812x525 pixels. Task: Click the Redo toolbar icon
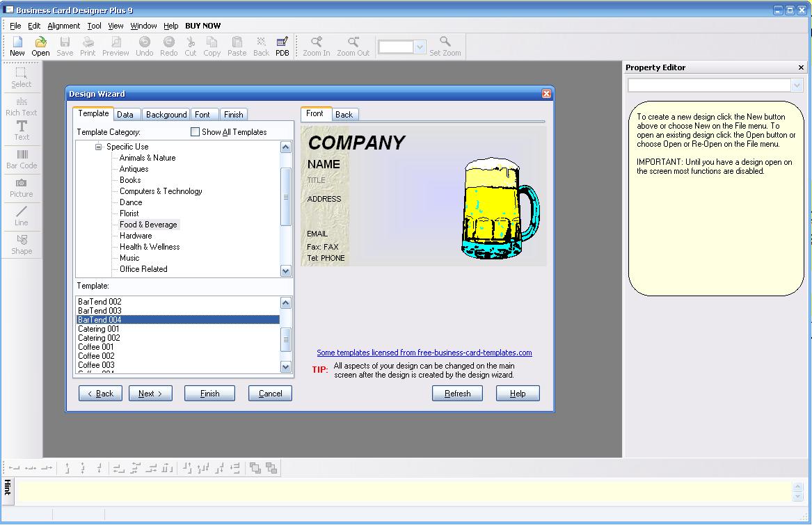(x=169, y=46)
